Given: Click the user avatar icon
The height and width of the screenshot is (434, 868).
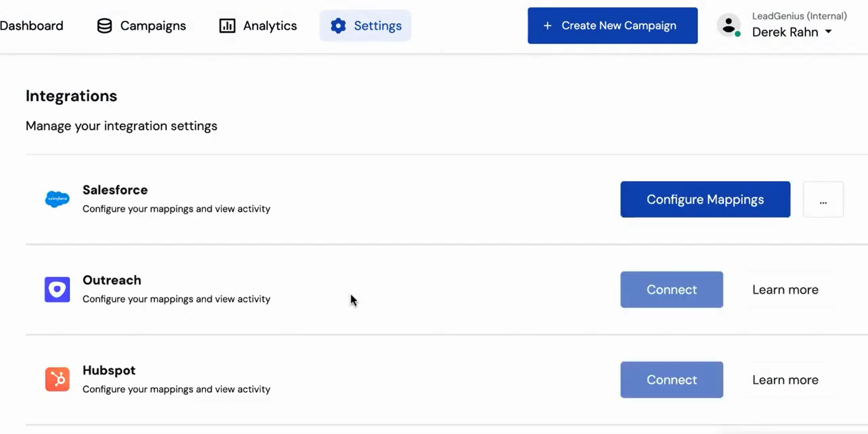Looking at the screenshot, I should [x=729, y=25].
